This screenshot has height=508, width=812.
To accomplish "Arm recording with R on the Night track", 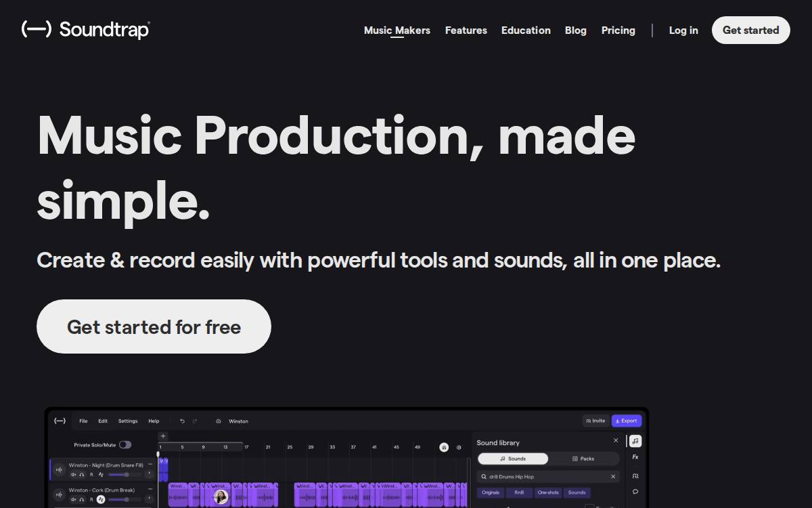I will pyautogui.click(x=91, y=474).
